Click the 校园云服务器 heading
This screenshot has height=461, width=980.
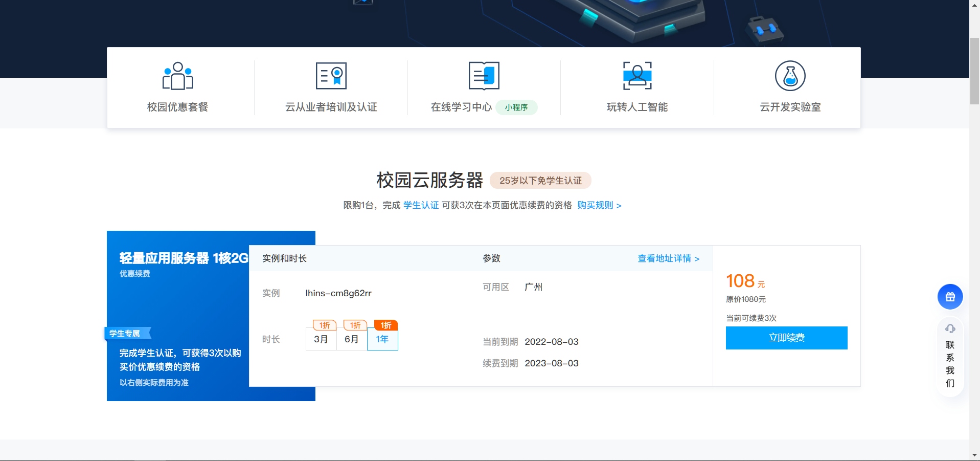coord(430,180)
